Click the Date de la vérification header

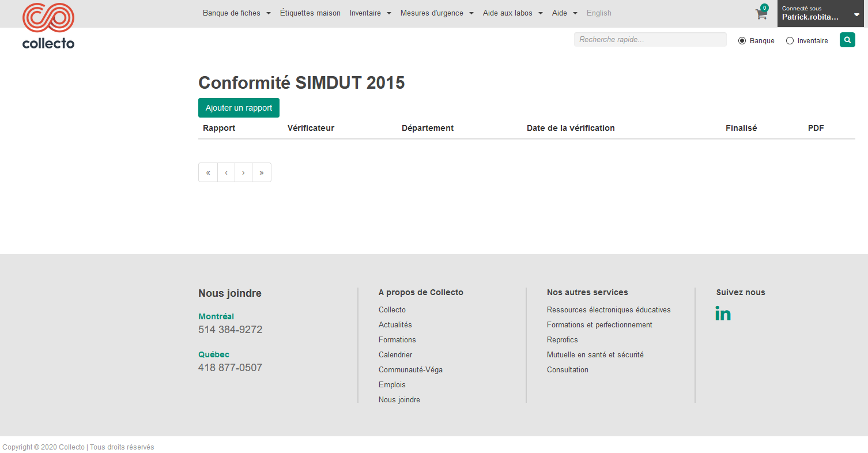click(571, 128)
